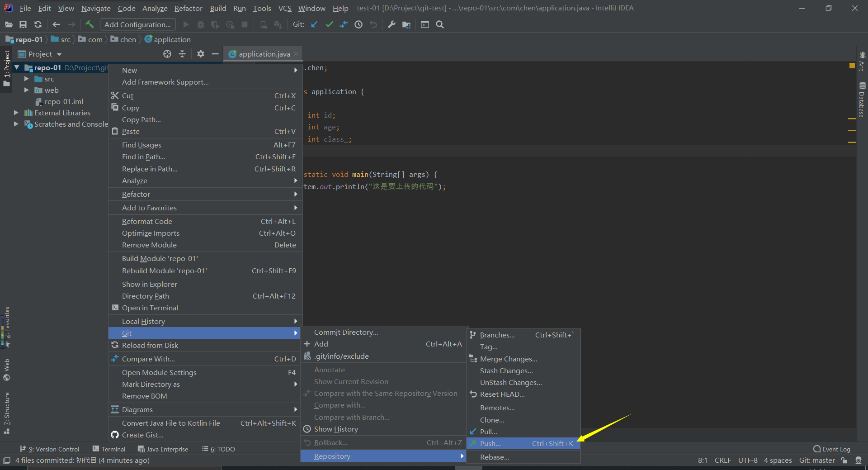Open Version Control tool window
Screen dimensions: 868x470
pos(50,449)
